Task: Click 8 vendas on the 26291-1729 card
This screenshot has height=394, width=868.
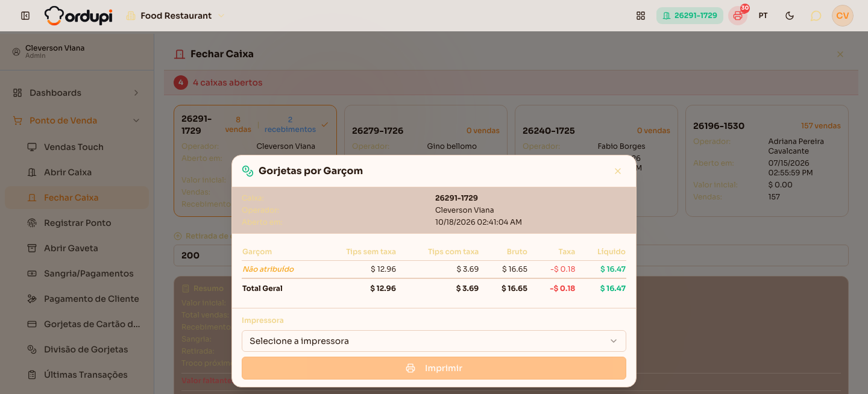Action: click(x=238, y=125)
